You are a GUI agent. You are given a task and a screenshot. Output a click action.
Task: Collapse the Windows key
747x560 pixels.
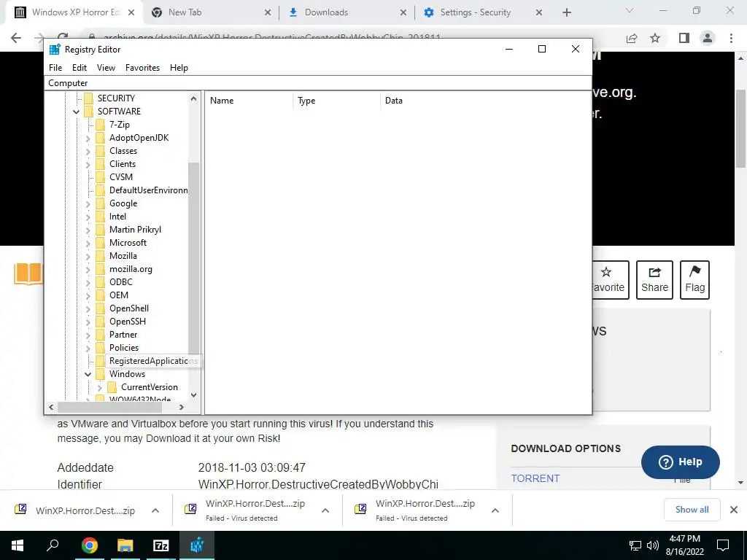tap(88, 374)
